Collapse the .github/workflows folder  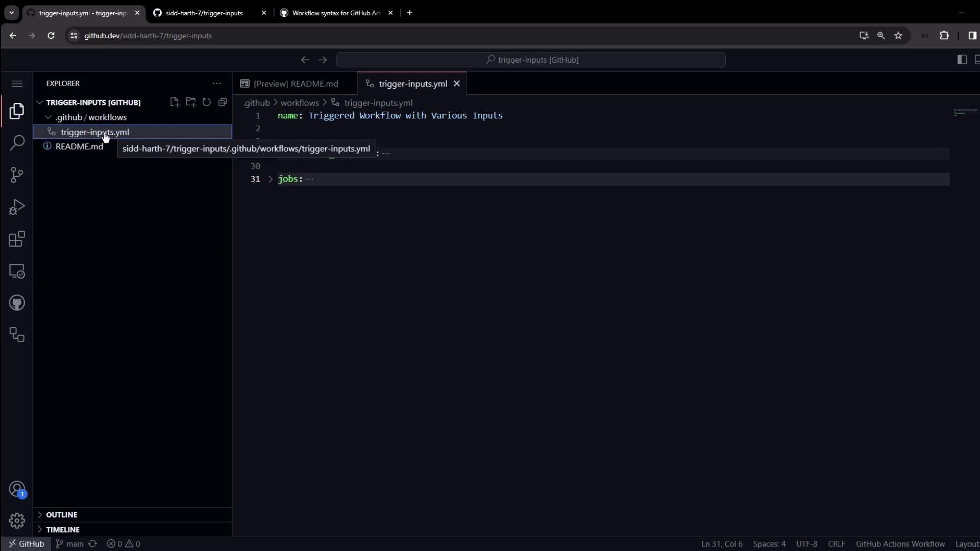pos(48,117)
